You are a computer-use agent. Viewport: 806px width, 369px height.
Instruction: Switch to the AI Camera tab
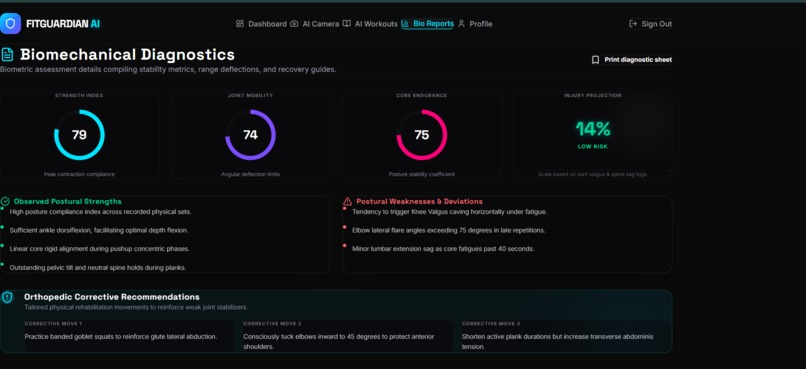click(x=315, y=24)
